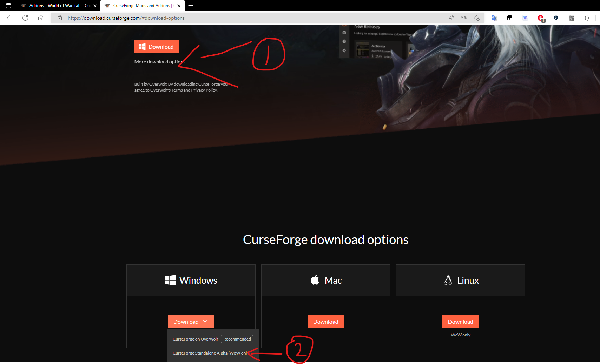The height and width of the screenshot is (364, 600).
Task: Open Overwolf's Terms link
Action: 177,90
